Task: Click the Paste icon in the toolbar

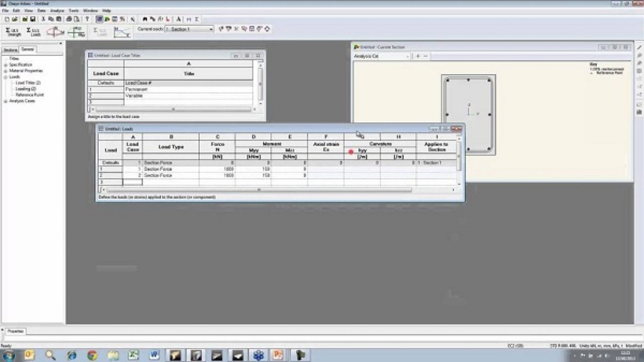Action: (x=59, y=19)
